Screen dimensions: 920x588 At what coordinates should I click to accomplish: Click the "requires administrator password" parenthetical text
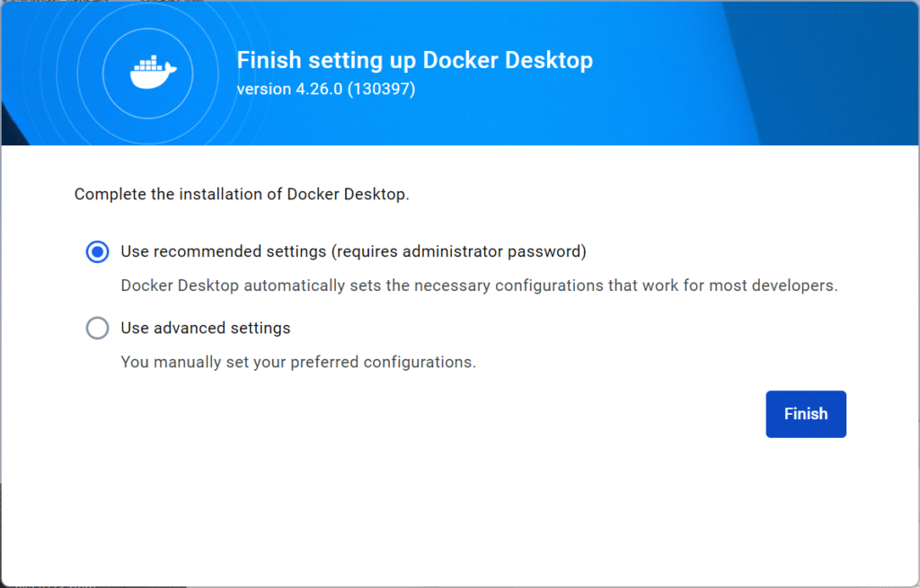tap(459, 251)
